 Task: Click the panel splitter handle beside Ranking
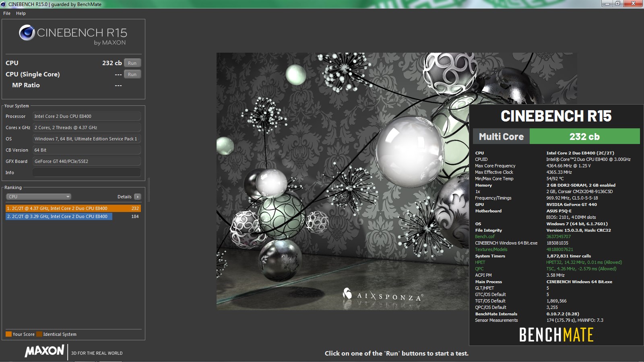pyautogui.click(x=149, y=189)
